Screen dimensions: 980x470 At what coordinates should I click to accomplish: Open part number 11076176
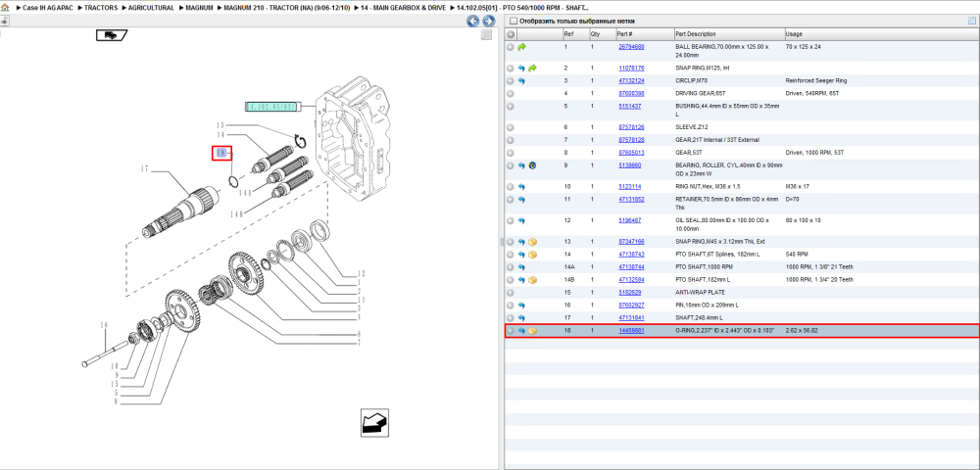631,68
